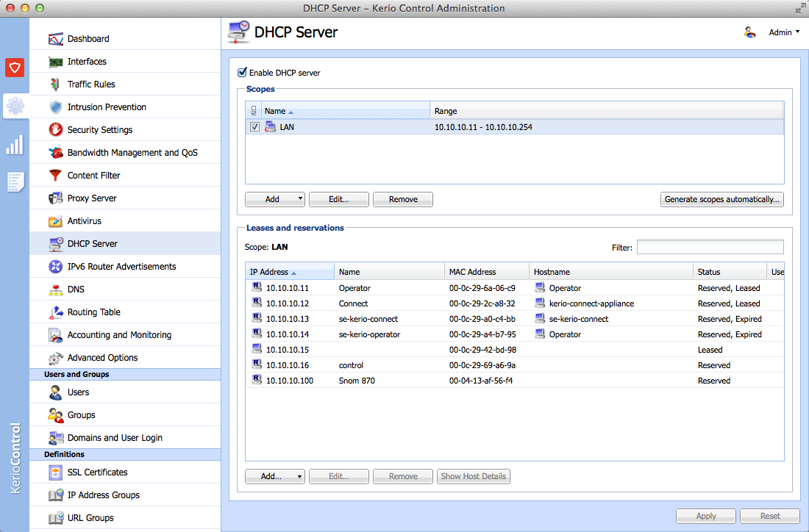Select lease row 10.10.10.14 se-kerio-operator

tap(514, 334)
